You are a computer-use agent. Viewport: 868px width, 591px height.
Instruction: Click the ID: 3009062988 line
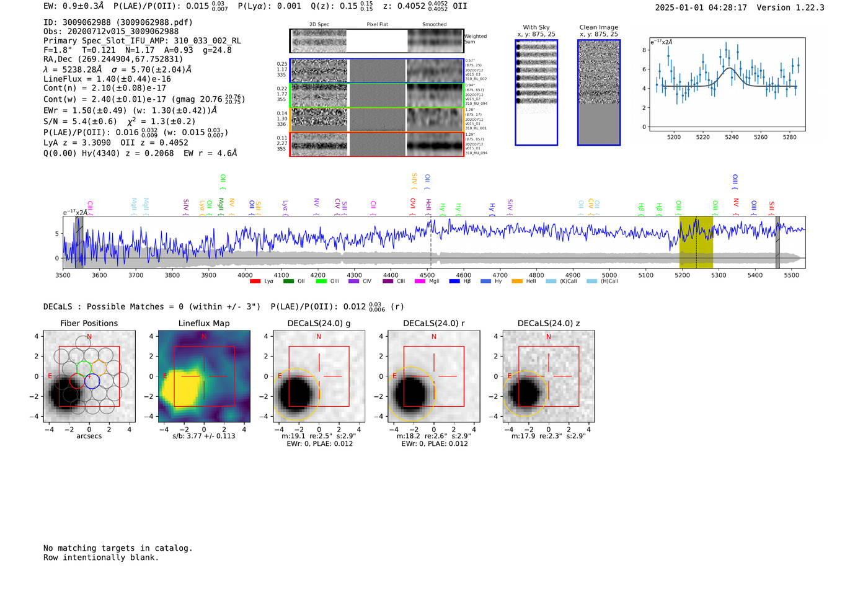pos(118,22)
